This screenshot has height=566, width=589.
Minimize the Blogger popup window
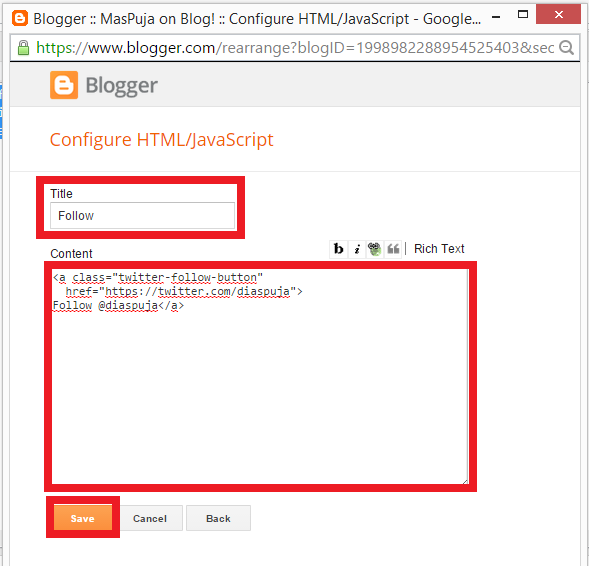coord(496,17)
